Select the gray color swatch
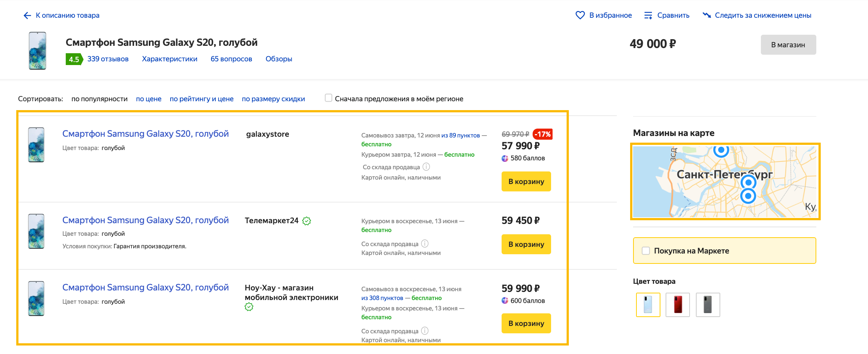Image resolution: width=868 pixels, height=354 pixels. (x=708, y=305)
